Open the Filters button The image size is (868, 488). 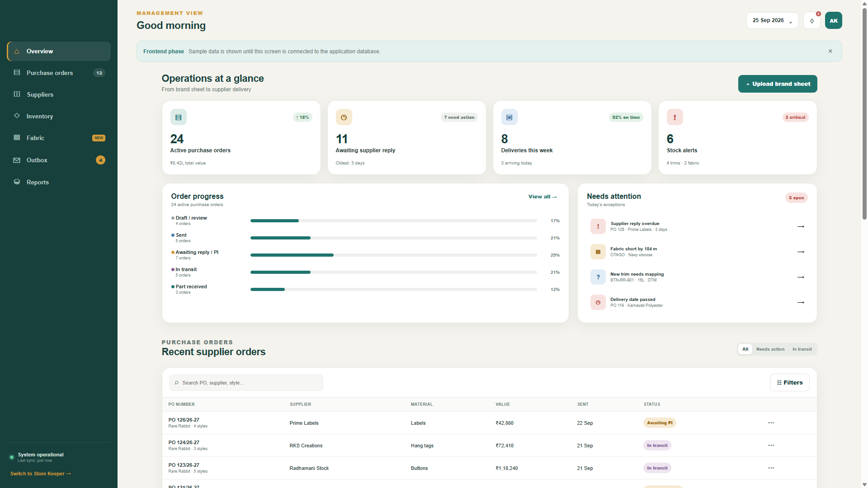(x=789, y=383)
